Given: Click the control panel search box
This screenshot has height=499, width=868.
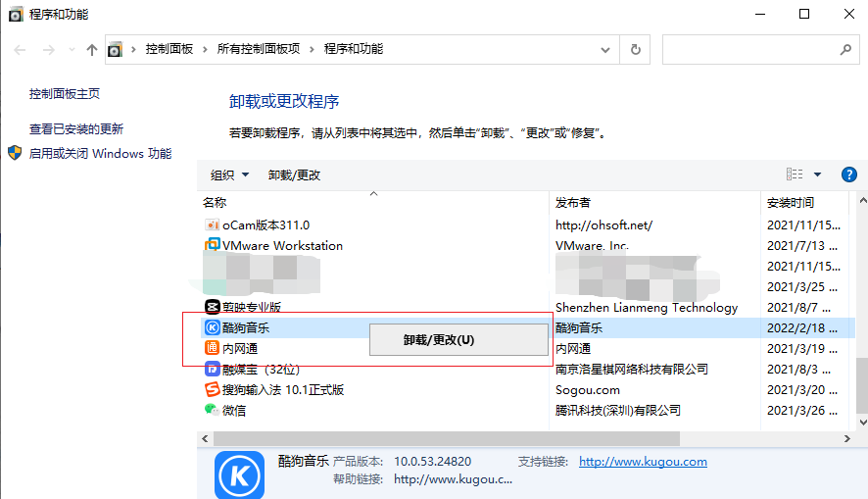Looking at the screenshot, I should coord(750,49).
